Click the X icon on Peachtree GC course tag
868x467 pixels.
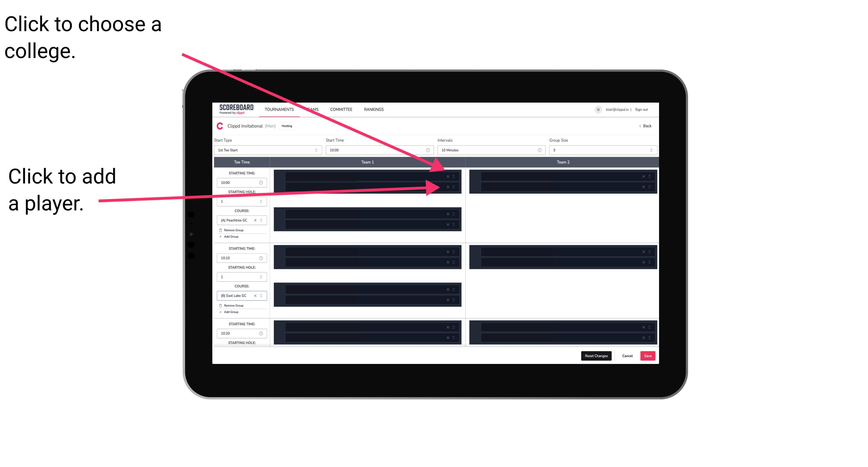pyautogui.click(x=256, y=221)
